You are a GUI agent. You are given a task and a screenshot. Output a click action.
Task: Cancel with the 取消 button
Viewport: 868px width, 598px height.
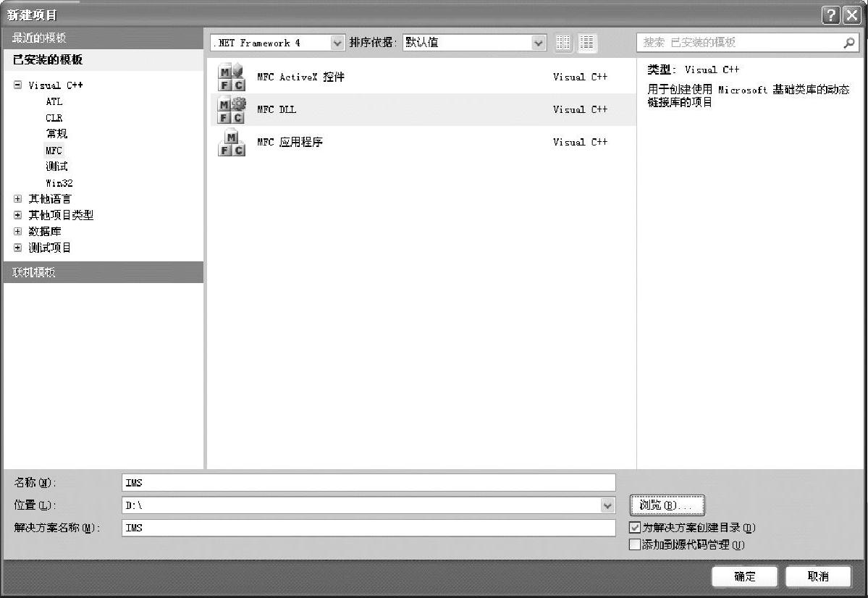pos(818,576)
